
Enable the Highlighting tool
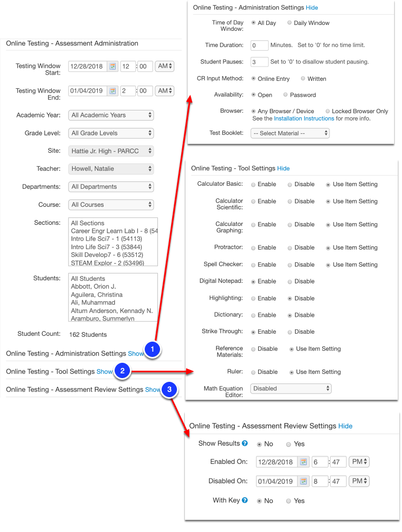[253, 299]
